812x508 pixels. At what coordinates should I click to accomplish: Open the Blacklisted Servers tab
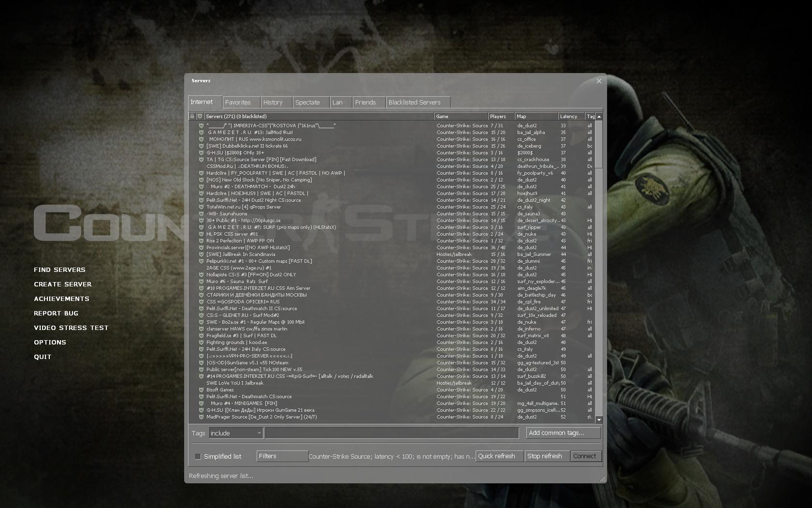pos(418,103)
